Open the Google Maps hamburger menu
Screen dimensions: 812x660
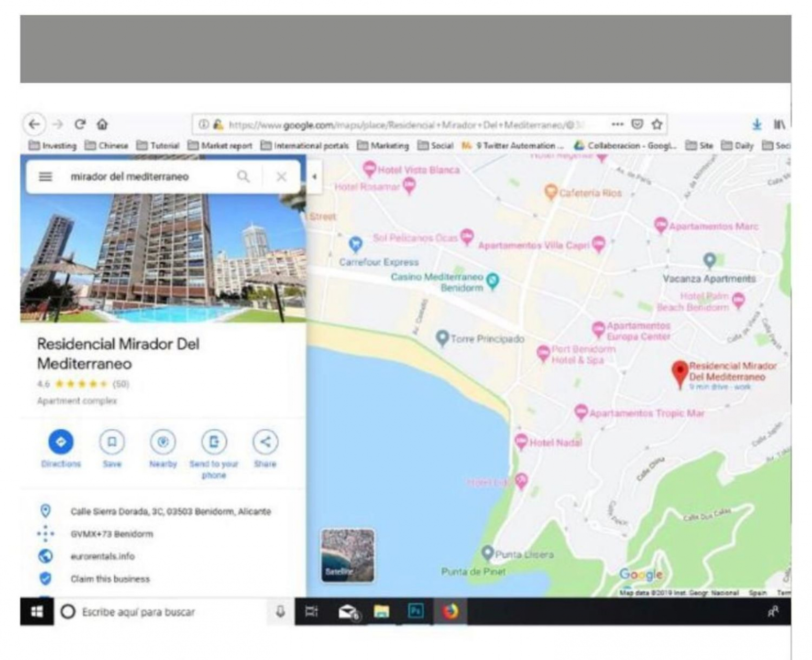click(46, 177)
